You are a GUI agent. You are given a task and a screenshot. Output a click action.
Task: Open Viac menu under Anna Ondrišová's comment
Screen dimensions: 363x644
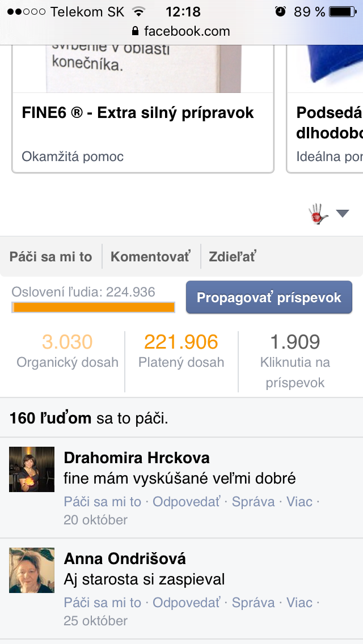click(299, 603)
